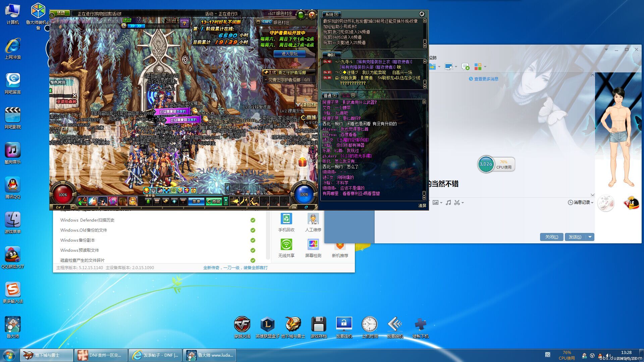Use the gift box item in quick slot 4
This screenshot has height=362, width=644.
coord(113,201)
